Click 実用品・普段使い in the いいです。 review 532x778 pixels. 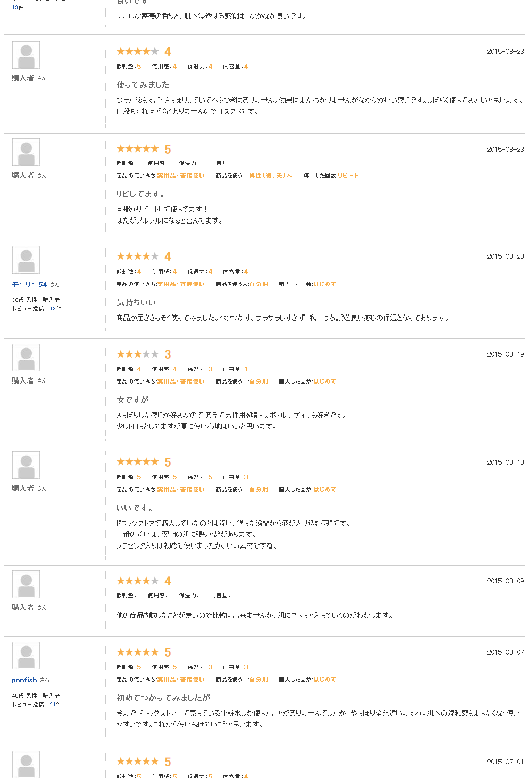point(181,490)
